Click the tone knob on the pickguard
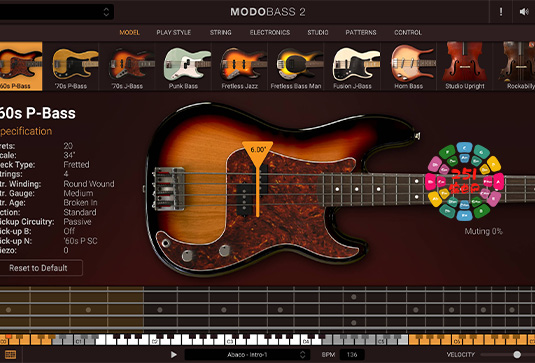The image size is (535, 363). coord(225,251)
